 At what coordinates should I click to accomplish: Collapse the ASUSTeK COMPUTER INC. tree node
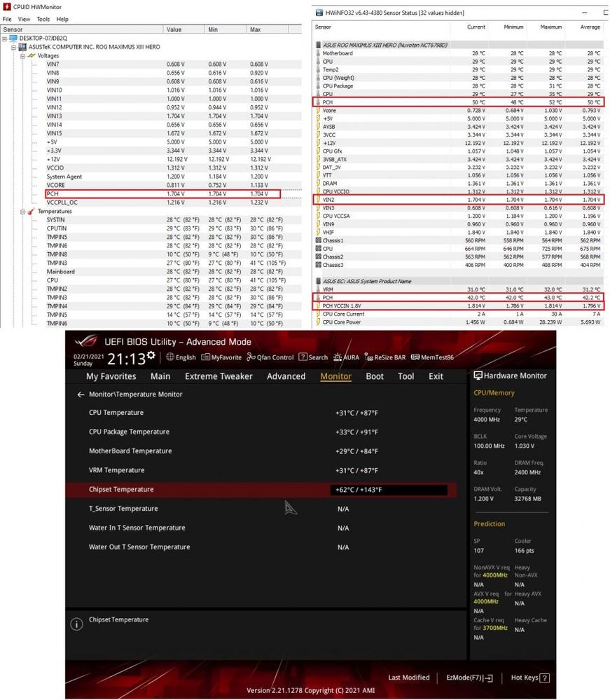pos(13,47)
